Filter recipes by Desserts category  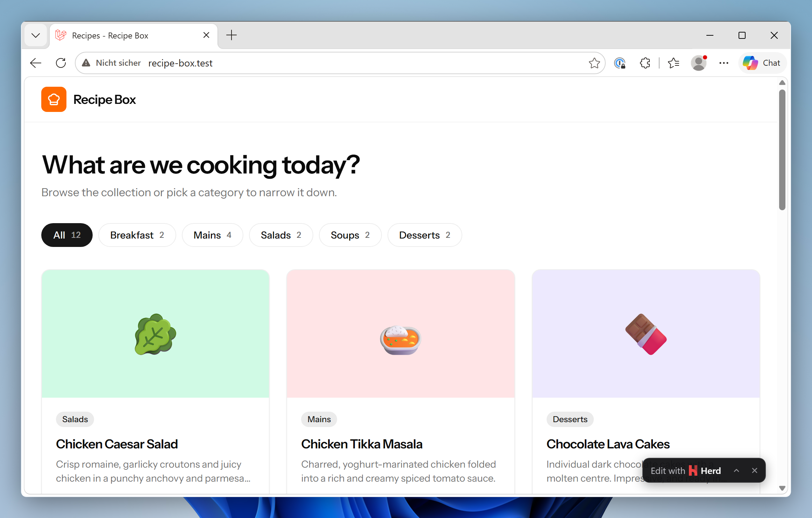coord(425,235)
